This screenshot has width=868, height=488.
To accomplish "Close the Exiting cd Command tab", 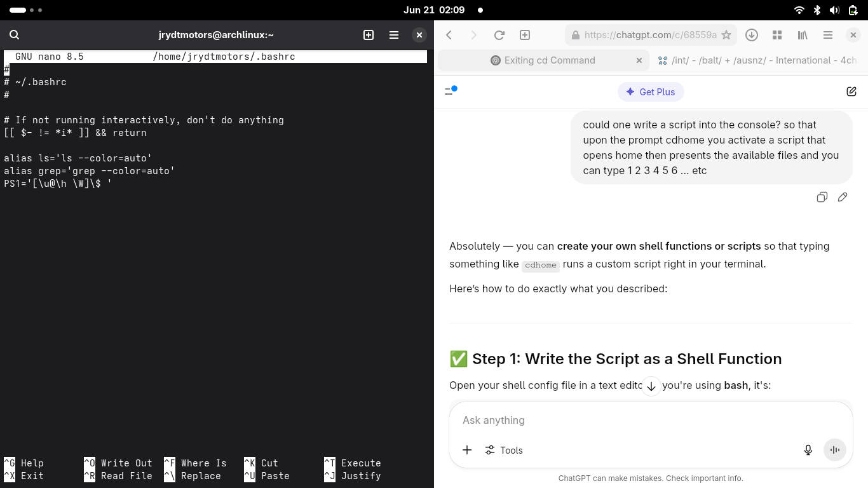I will pos(639,60).
